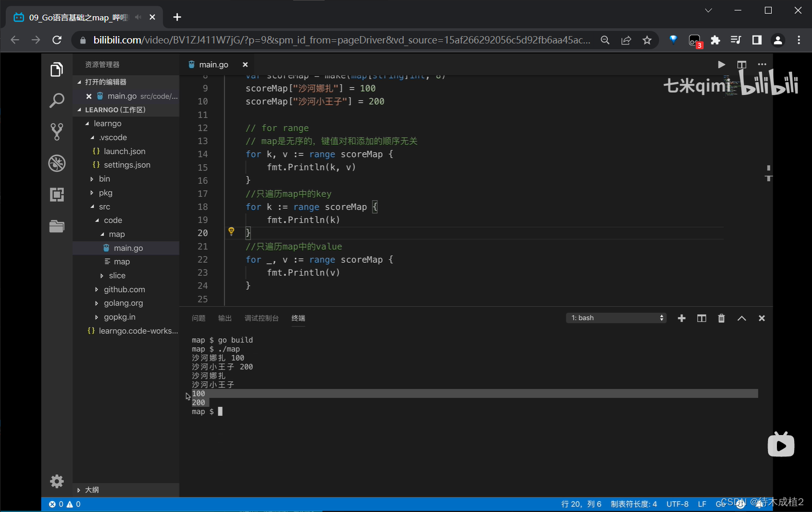This screenshot has height=512, width=812.
Task: Reload the browser page
Action: click(57, 40)
